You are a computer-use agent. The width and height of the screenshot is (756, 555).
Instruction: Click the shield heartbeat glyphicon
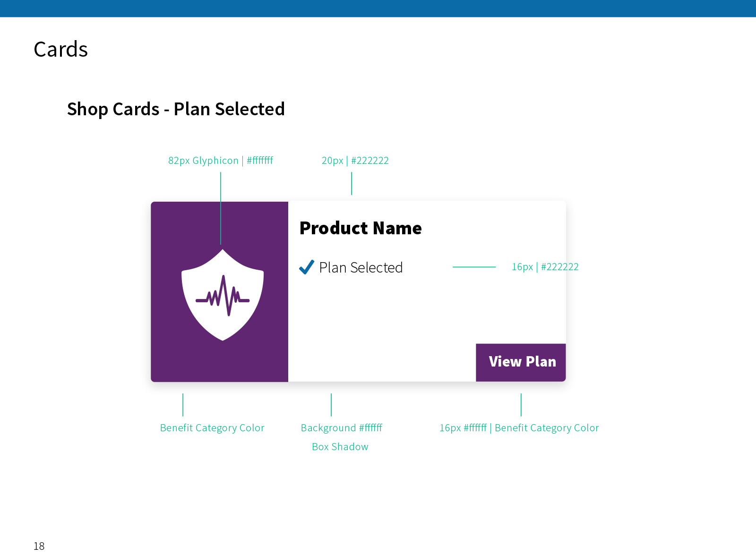pyautogui.click(x=223, y=295)
